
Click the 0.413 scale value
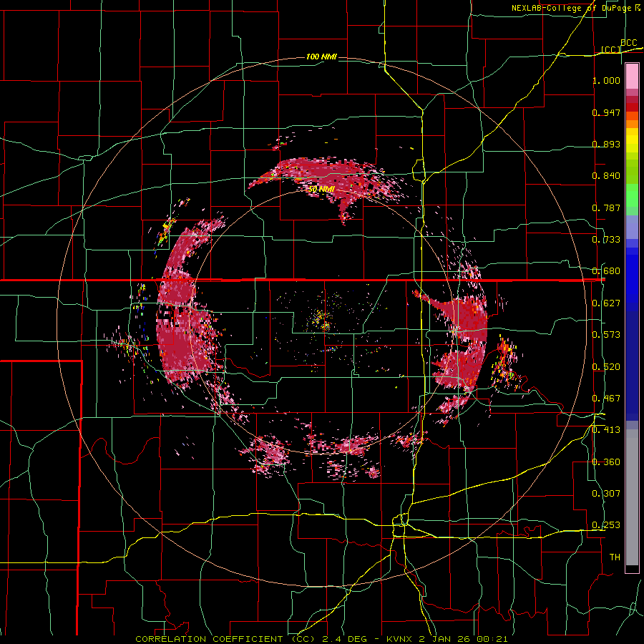point(606,430)
